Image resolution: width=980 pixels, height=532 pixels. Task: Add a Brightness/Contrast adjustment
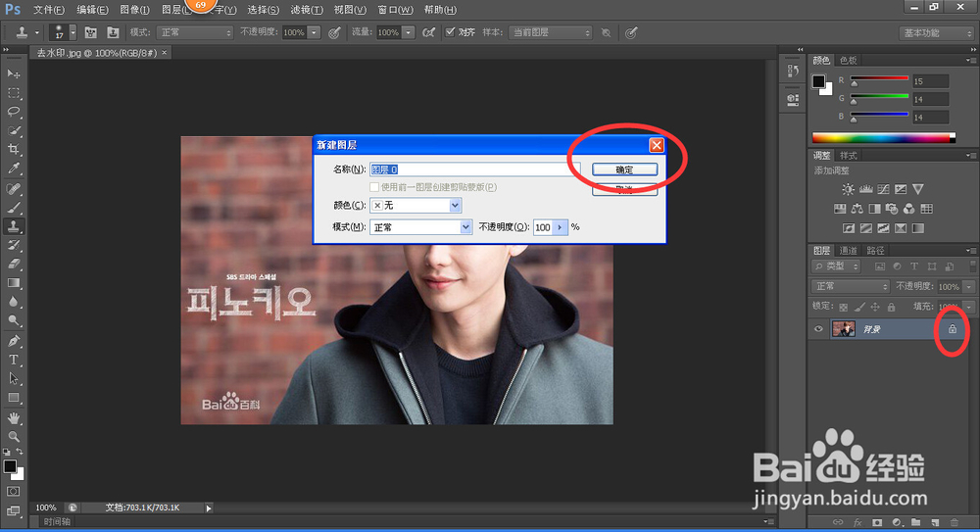848,189
